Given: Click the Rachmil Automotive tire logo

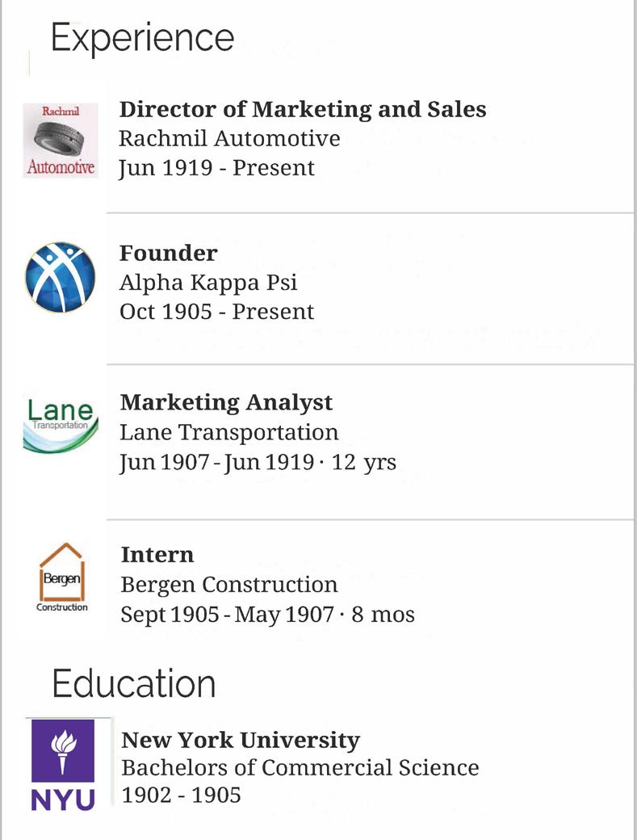Looking at the screenshot, I should 61,140.
